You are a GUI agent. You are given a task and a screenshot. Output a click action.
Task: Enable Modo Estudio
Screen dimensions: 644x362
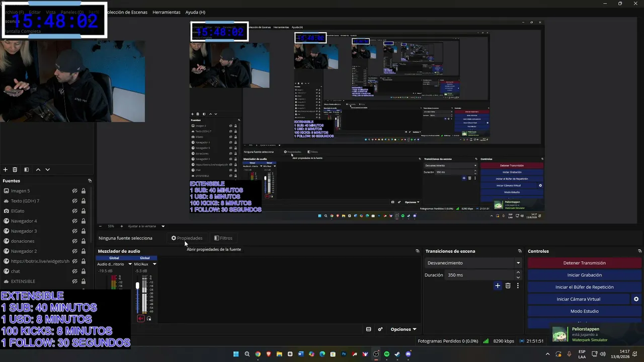tap(584, 311)
